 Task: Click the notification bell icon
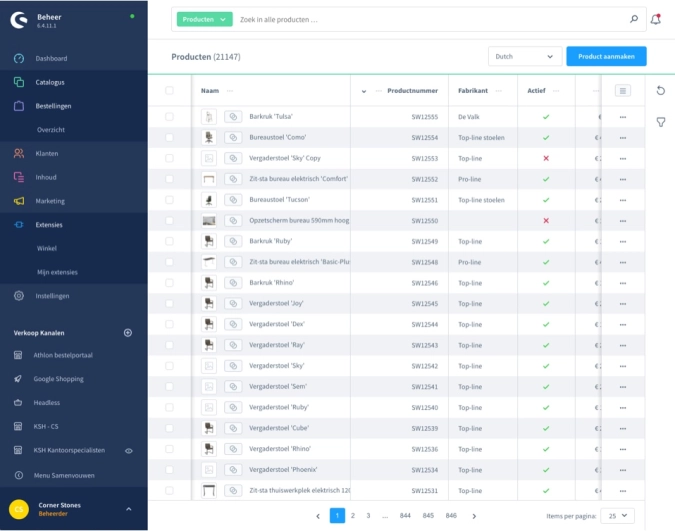click(656, 19)
